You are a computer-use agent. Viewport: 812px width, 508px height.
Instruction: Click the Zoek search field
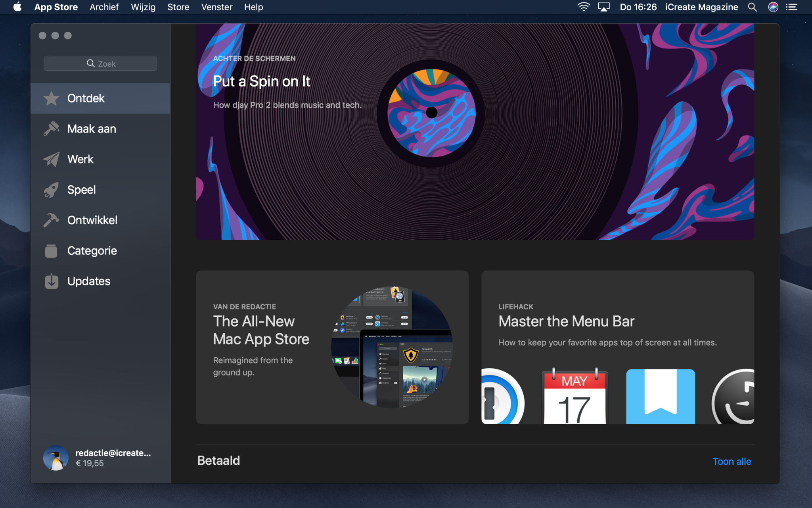pos(100,63)
